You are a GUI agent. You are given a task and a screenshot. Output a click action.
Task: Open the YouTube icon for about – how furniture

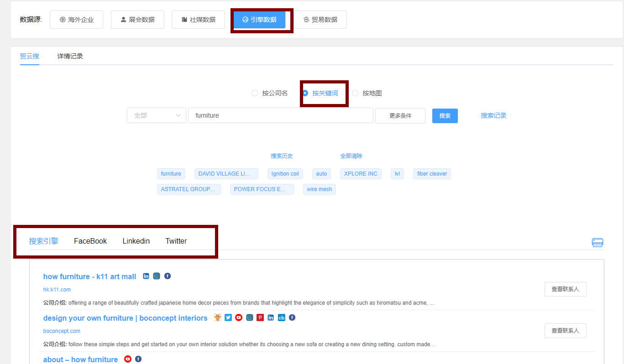pyautogui.click(x=128, y=359)
